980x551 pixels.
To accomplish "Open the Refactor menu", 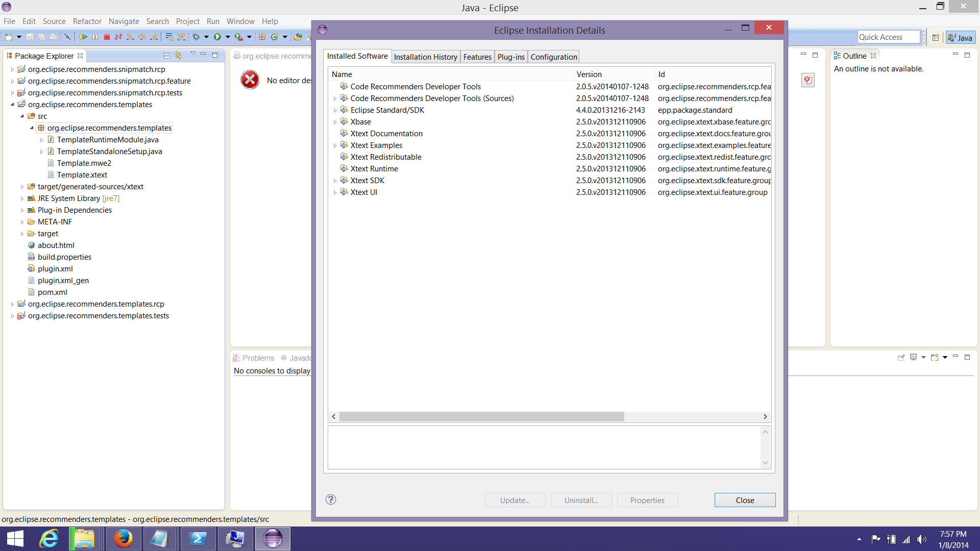I will pyautogui.click(x=87, y=21).
